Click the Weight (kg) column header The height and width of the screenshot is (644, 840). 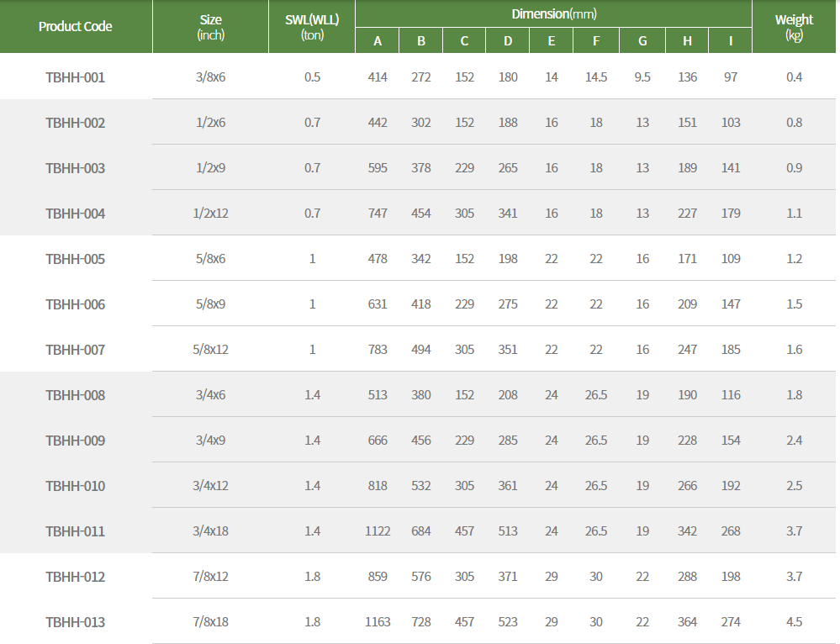[794, 27]
